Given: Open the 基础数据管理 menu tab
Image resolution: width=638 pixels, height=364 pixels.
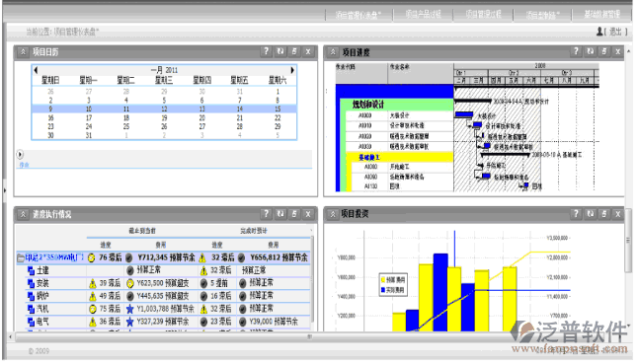Looking at the screenshot, I should pos(602,14).
